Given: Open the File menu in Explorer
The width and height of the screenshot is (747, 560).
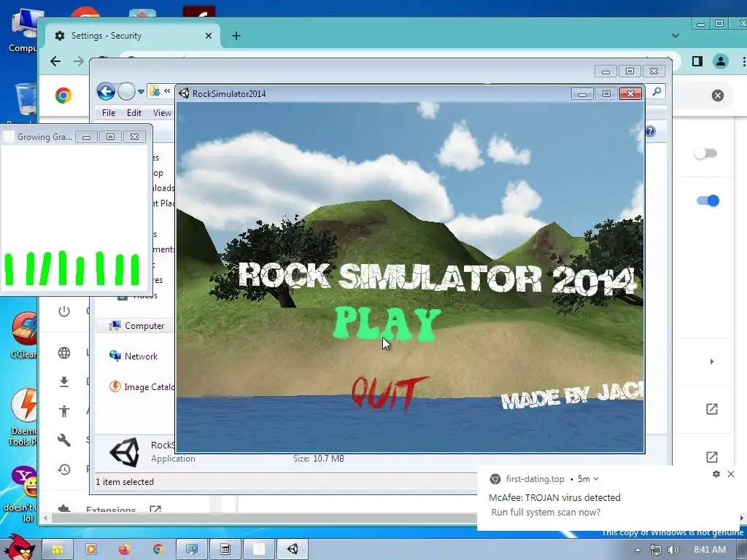Looking at the screenshot, I should (x=109, y=113).
